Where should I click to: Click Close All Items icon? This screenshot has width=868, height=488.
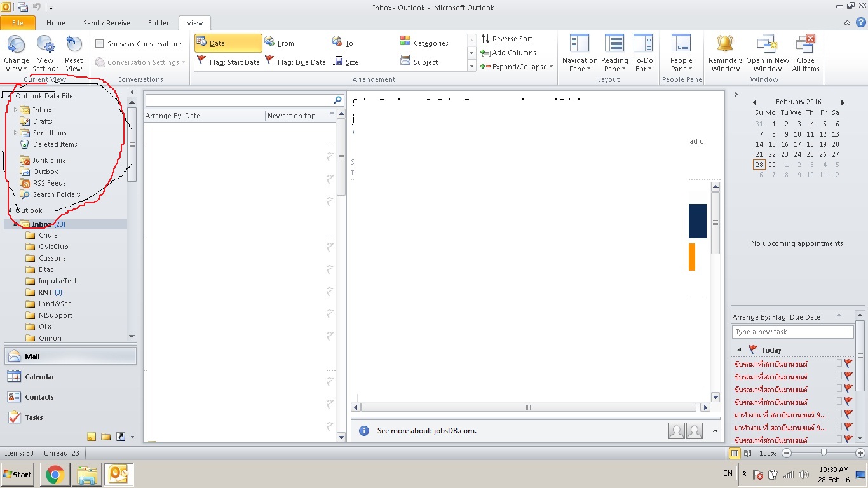point(805,44)
